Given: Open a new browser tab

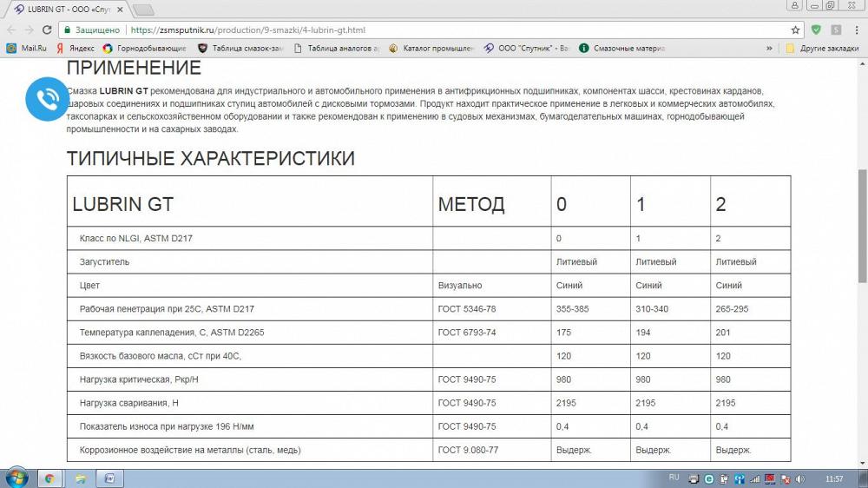Looking at the screenshot, I should point(143,10).
